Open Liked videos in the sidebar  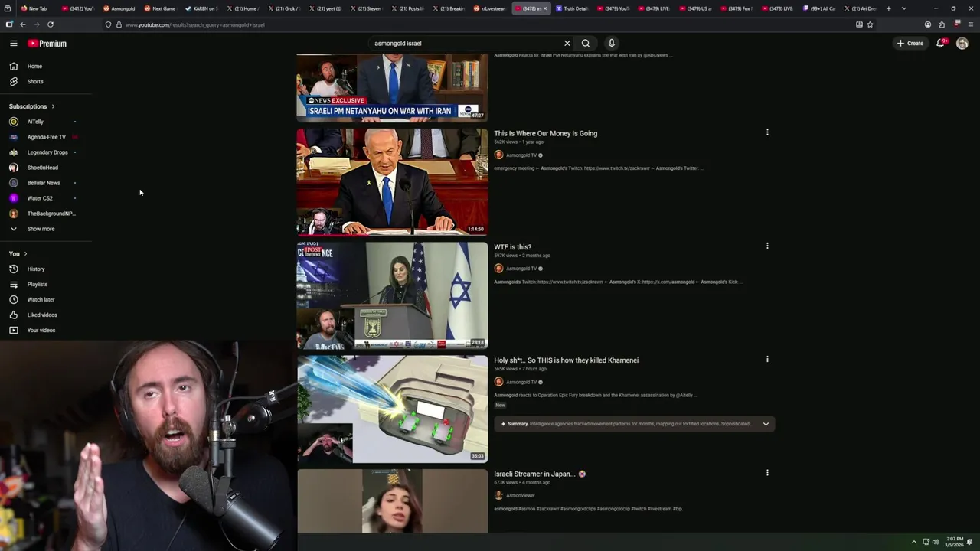(42, 315)
